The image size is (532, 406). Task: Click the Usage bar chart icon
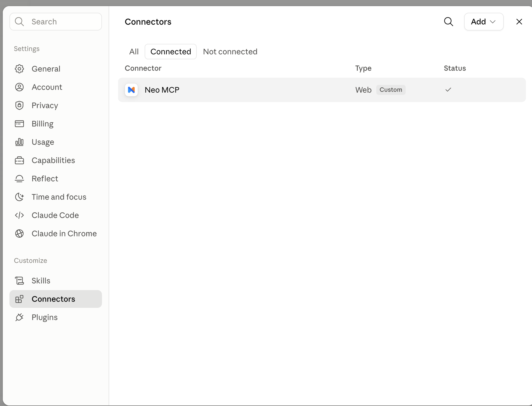19,142
